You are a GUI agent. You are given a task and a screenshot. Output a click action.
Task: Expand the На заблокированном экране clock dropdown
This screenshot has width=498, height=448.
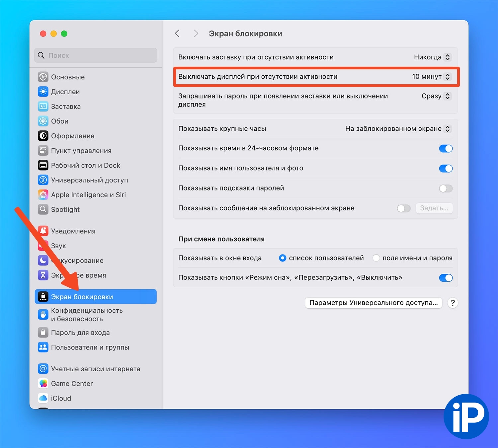[398, 129]
